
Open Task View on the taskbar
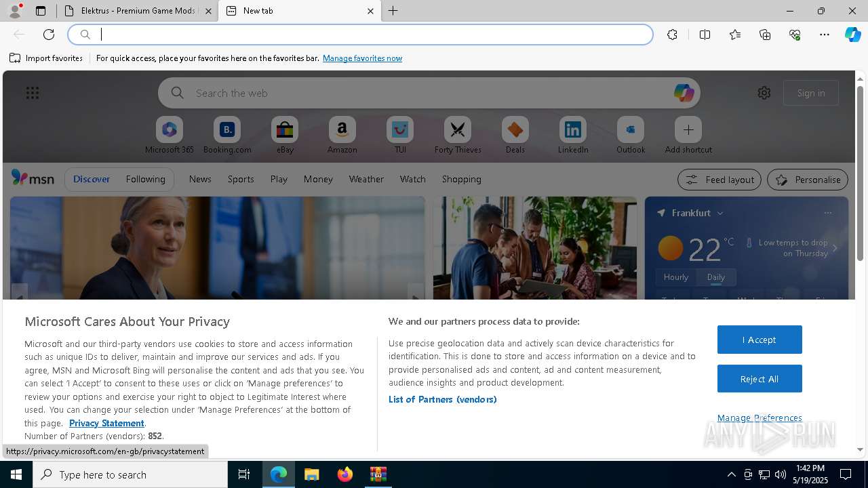pos(244,474)
